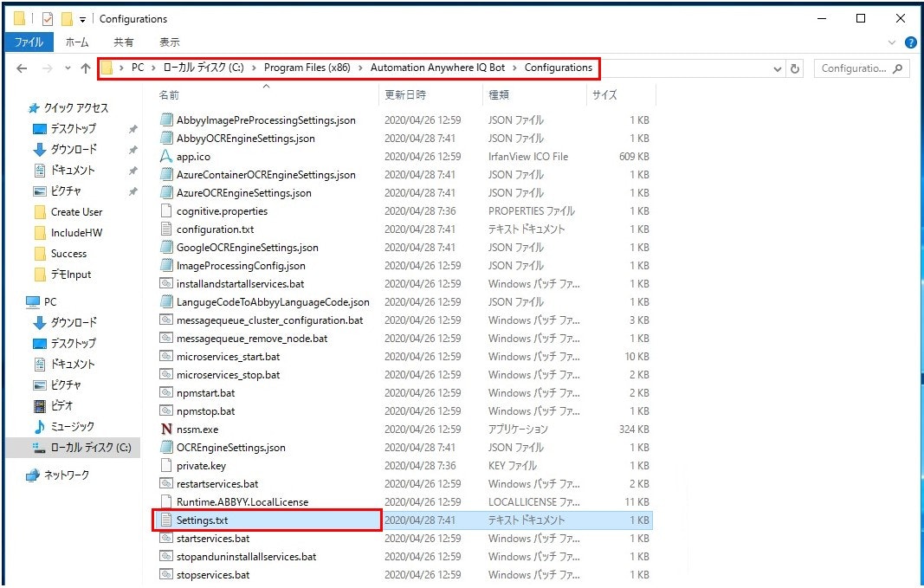The image size is (924, 588).
Task: Select ローカル ディスク (C:) in sidebar
Action: pos(91,448)
